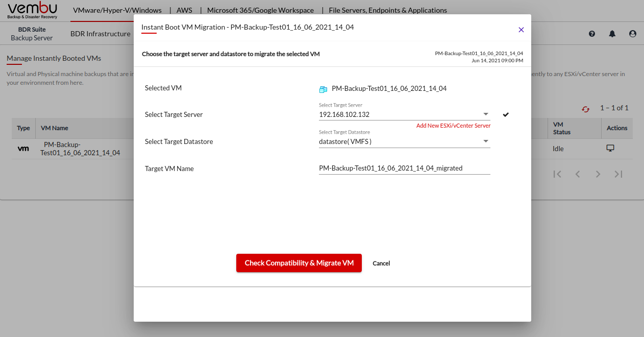Viewport: 644px width, 337px height.
Task: Click the red refresh icon
Action: tap(585, 109)
